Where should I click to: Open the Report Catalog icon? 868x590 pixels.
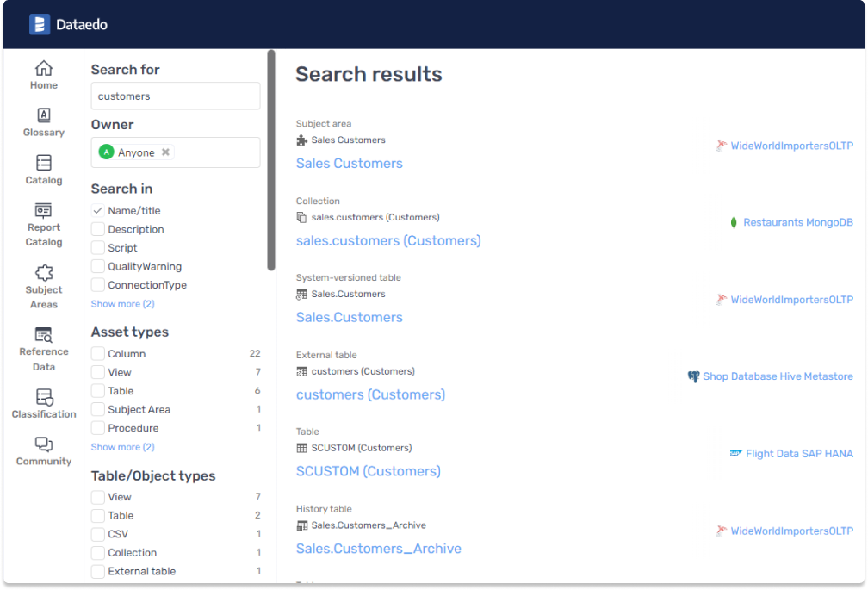[x=43, y=210]
